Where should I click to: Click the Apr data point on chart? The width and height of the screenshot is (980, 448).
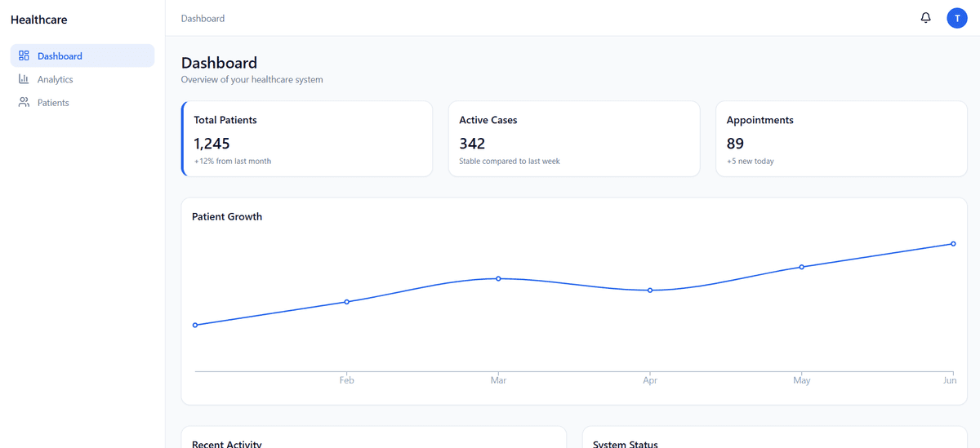(x=650, y=291)
